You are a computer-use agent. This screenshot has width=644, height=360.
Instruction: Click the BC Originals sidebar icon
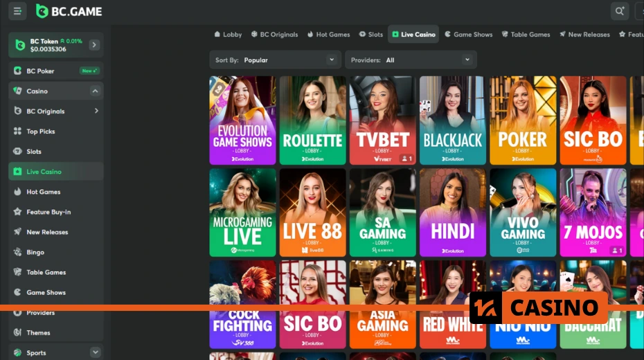tap(18, 111)
